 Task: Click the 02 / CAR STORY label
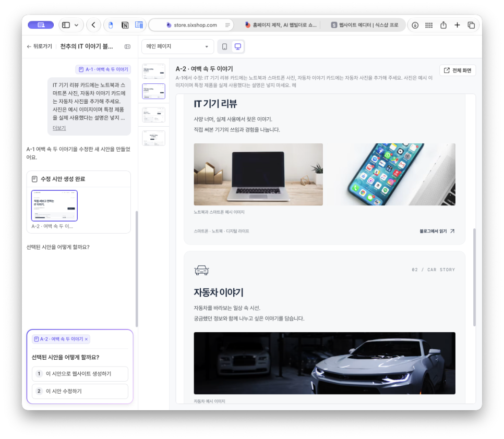pos(433,270)
